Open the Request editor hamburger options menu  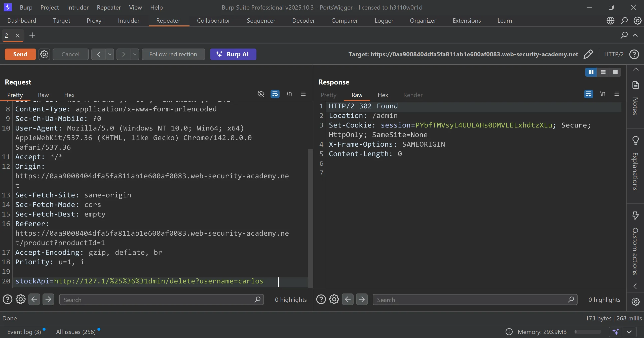pos(303,94)
